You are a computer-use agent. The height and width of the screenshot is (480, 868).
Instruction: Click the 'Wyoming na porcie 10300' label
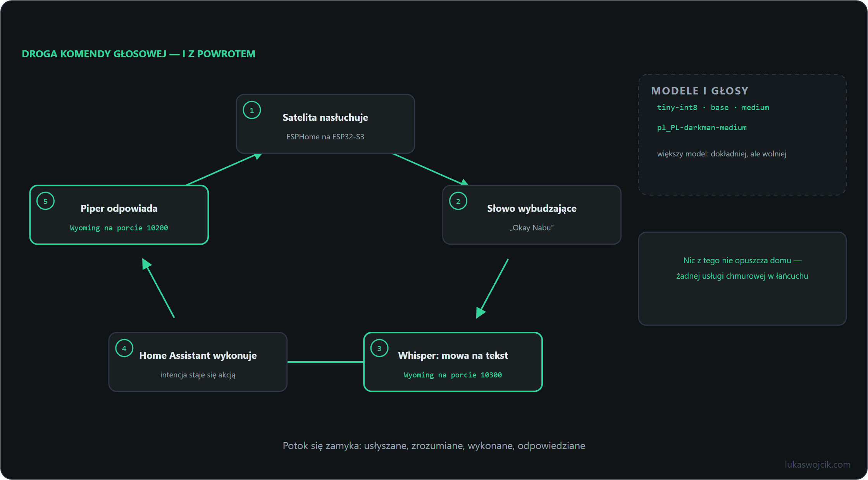pyautogui.click(x=453, y=375)
